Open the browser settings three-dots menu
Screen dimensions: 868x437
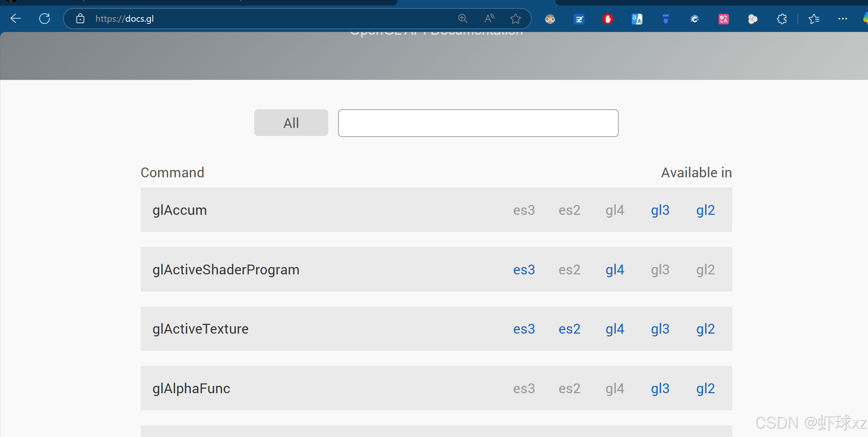tap(842, 19)
